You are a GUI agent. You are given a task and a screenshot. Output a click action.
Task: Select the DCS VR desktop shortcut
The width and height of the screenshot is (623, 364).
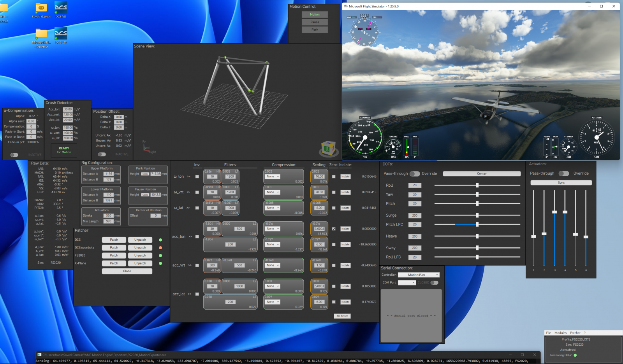tap(61, 8)
